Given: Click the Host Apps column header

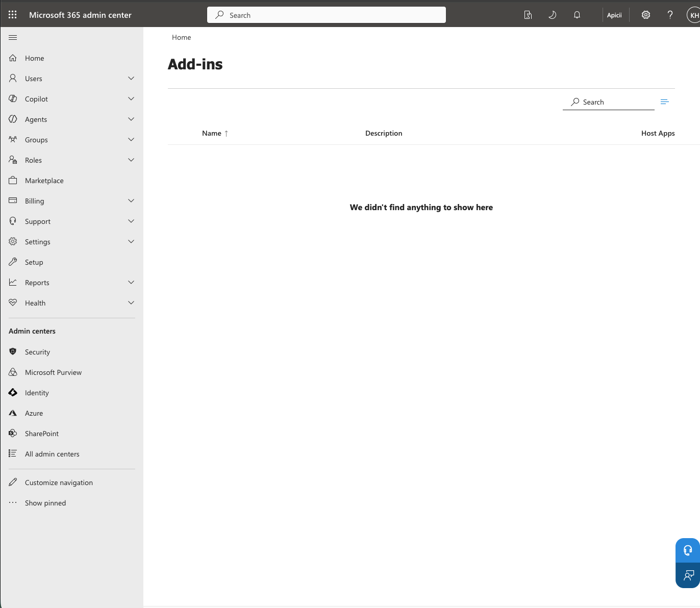Looking at the screenshot, I should [658, 133].
